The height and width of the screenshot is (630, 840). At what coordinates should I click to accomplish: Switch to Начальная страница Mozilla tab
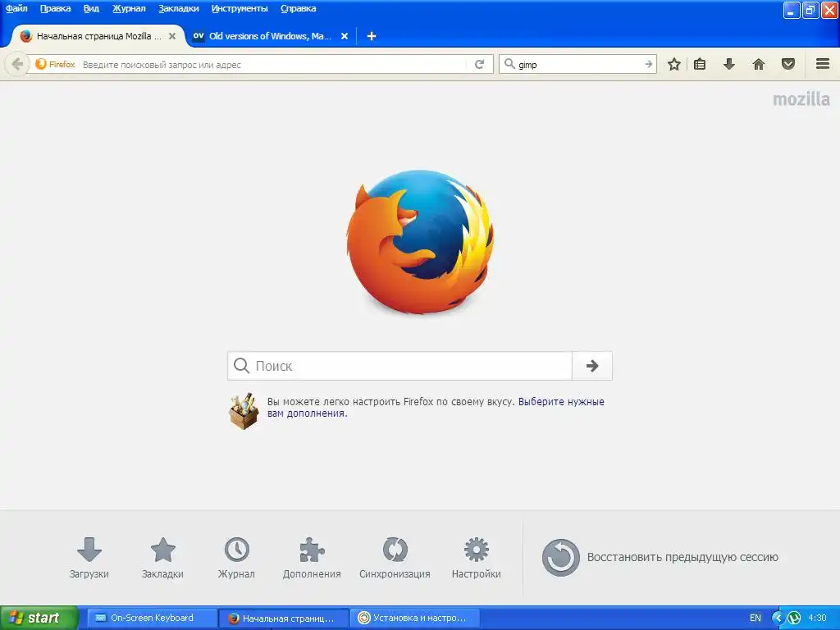click(x=99, y=36)
